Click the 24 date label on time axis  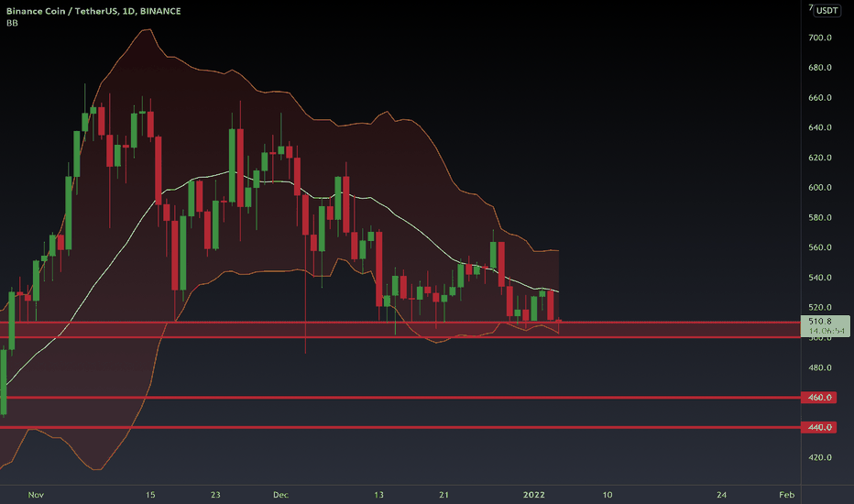pos(721,495)
